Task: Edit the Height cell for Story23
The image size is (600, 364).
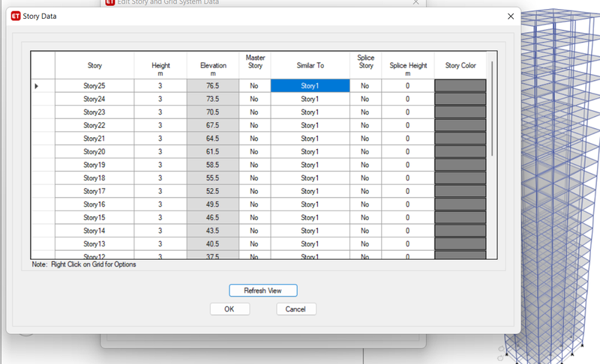Action: (160, 112)
